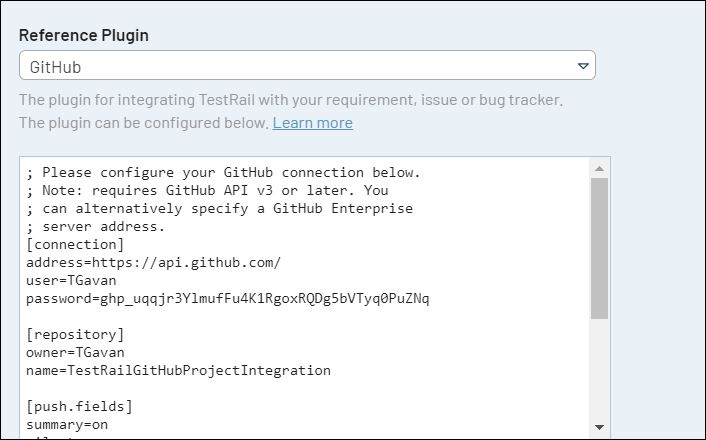Click the 'can alternatively specify a GitHub Enterprise' comment
This screenshot has height=440, width=706.
(219, 209)
